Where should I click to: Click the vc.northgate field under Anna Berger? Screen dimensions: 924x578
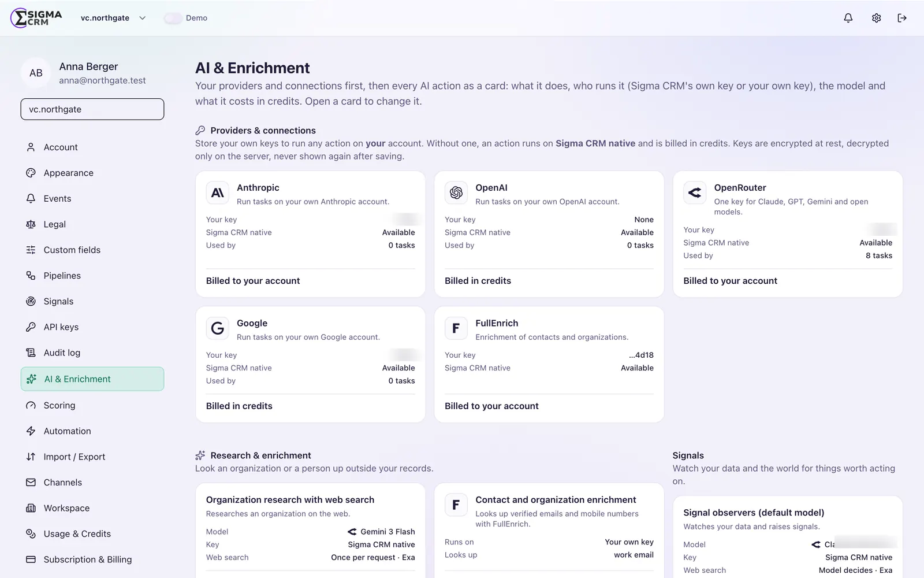(92, 109)
